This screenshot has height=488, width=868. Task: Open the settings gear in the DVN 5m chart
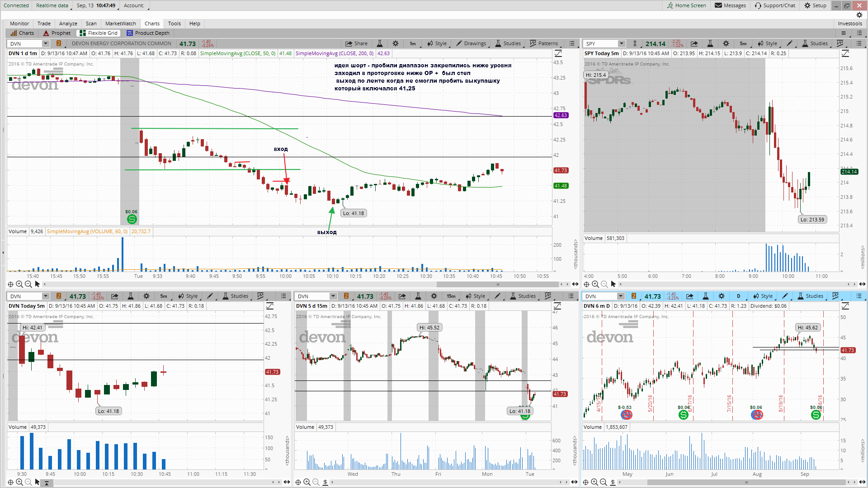tap(146, 296)
